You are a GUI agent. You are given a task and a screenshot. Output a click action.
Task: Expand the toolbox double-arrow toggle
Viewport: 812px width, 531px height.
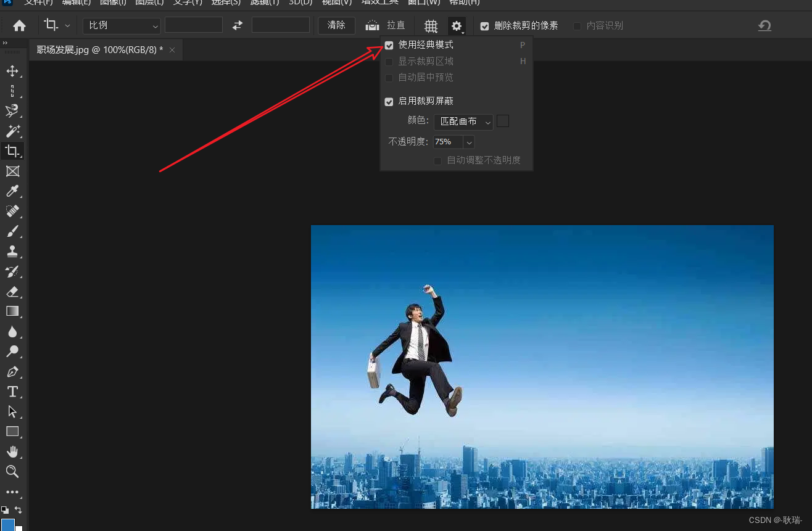(x=5, y=43)
